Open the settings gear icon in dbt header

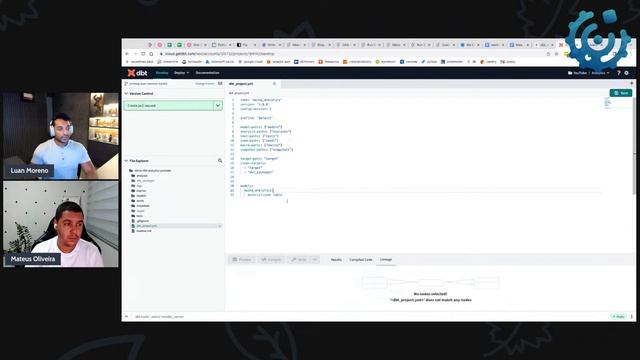(x=627, y=73)
